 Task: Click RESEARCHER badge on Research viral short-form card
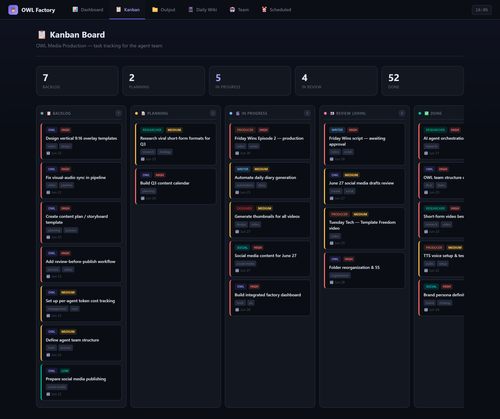[x=152, y=130]
